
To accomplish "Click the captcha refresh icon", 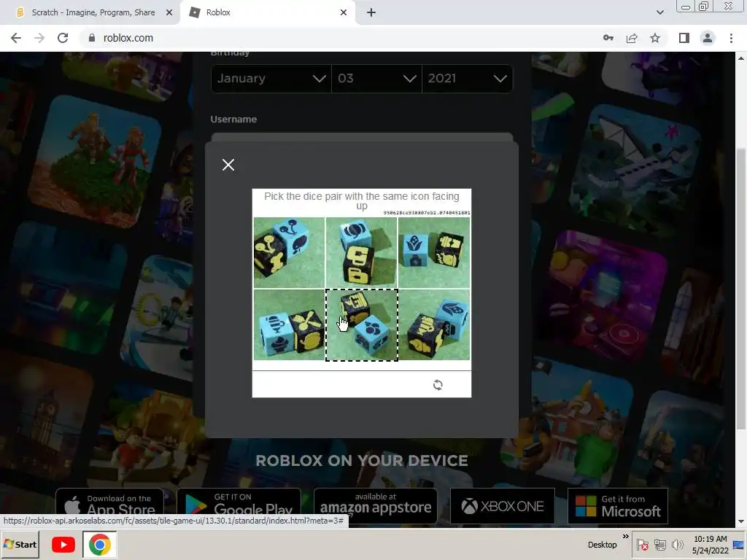I will pos(438,385).
